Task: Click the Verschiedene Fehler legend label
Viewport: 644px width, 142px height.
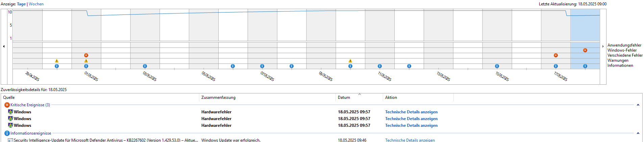Action: click(x=625, y=55)
